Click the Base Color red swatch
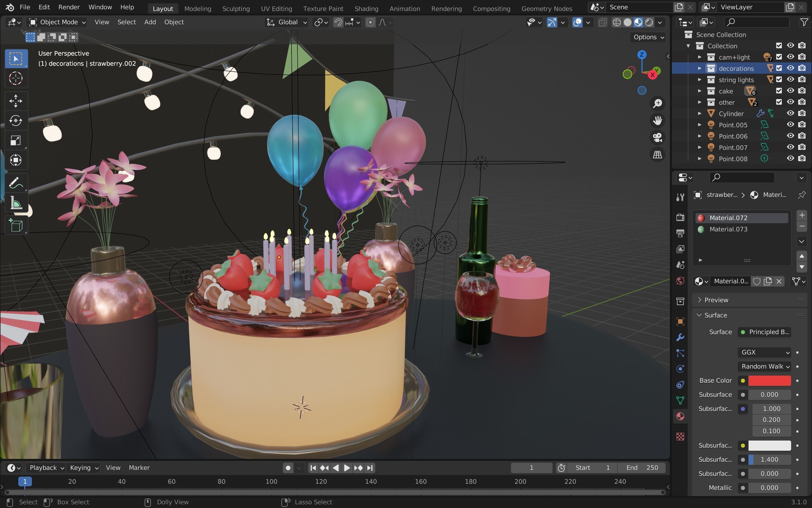Image resolution: width=812 pixels, height=508 pixels. (x=769, y=381)
